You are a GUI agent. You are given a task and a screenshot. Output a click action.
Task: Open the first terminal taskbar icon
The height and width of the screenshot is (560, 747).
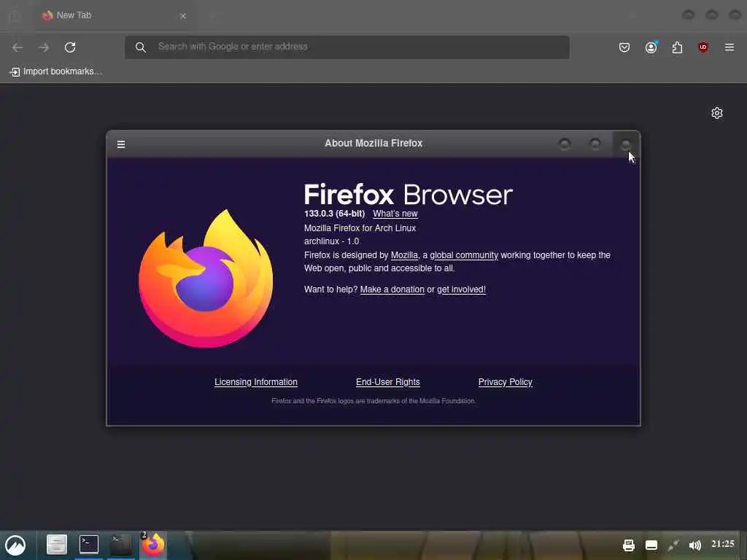coord(88,544)
